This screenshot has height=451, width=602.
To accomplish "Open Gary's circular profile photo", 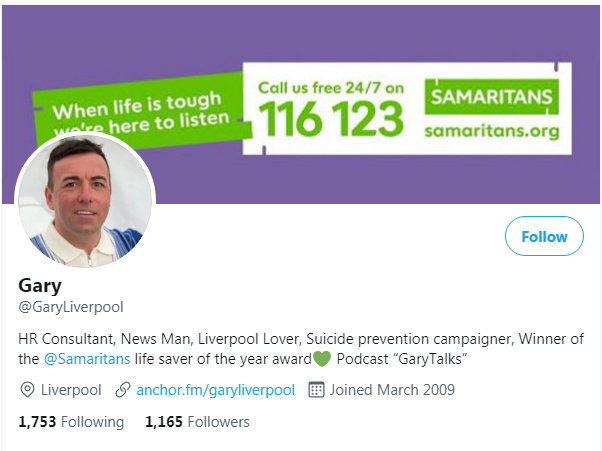I will (85, 200).
